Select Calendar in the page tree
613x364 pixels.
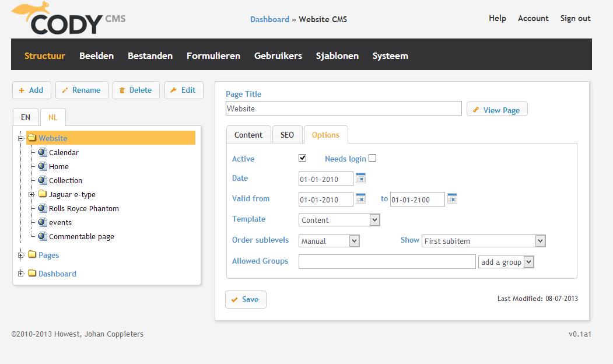[x=64, y=152]
